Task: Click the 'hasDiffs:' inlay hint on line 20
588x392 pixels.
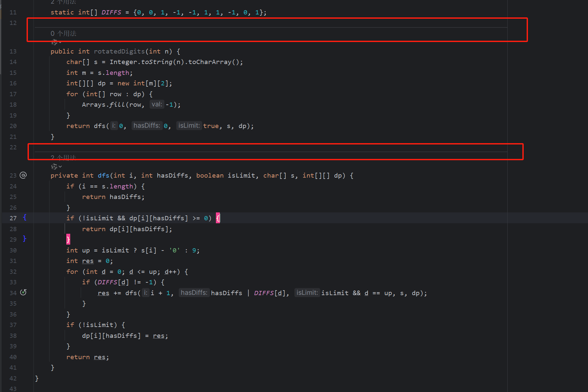Action: pos(147,126)
